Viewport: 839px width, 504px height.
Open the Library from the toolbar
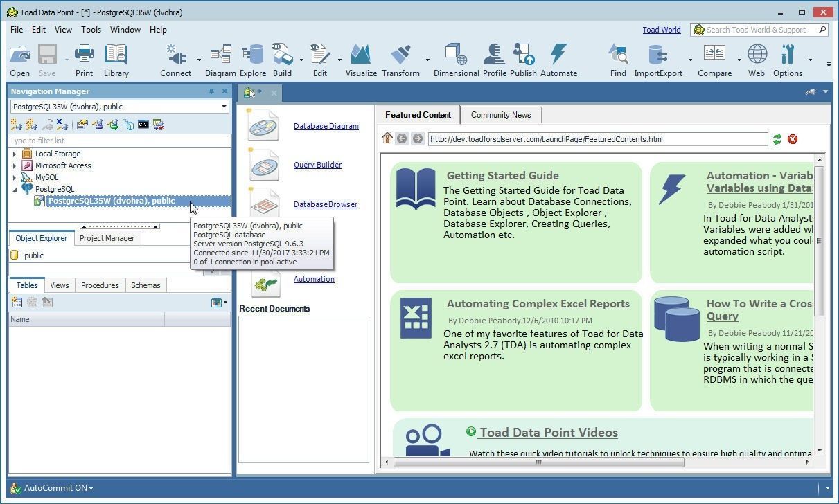click(116, 61)
